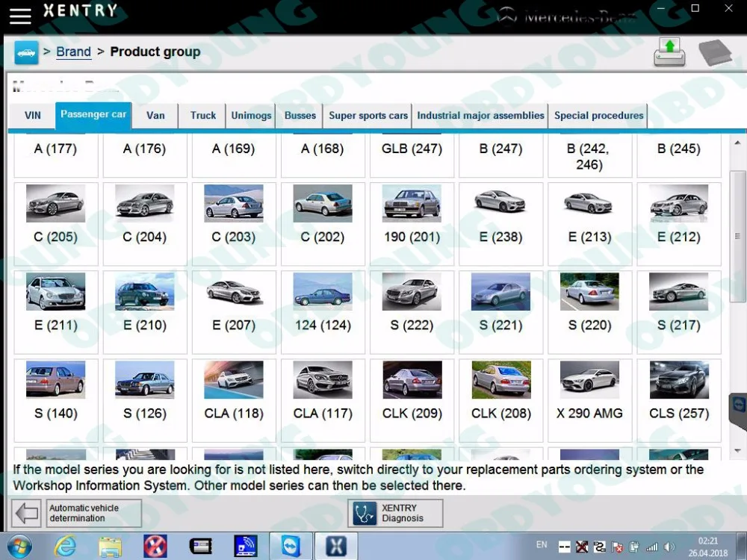Switch to Industrial major assemblies tab
The height and width of the screenshot is (560, 747).
coord(480,116)
